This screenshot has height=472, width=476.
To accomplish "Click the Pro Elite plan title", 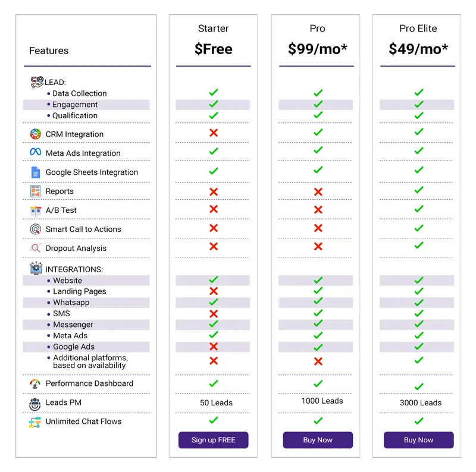I will 418,29.
